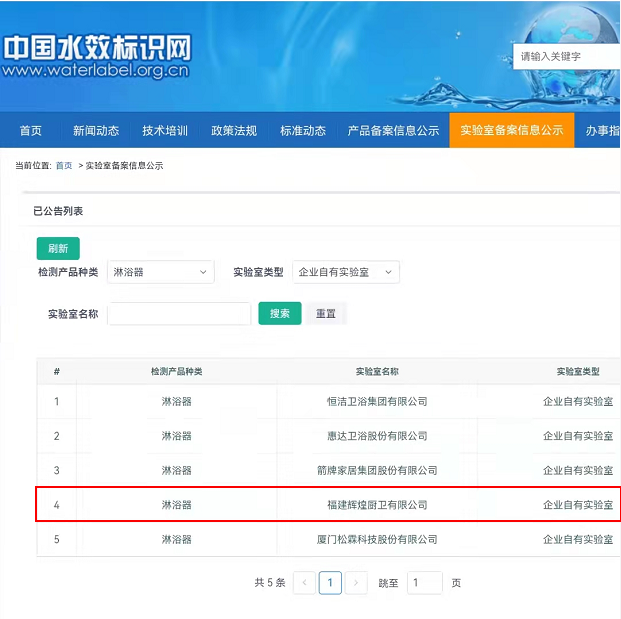The height and width of the screenshot is (619, 621).
Task: Click the 实验室类型 column header
Action: 578,371
